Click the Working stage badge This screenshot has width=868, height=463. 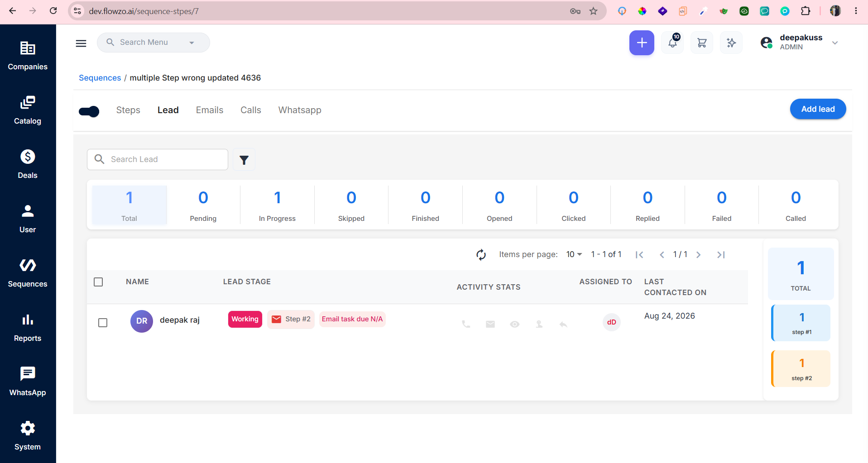[x=245, y=319]
